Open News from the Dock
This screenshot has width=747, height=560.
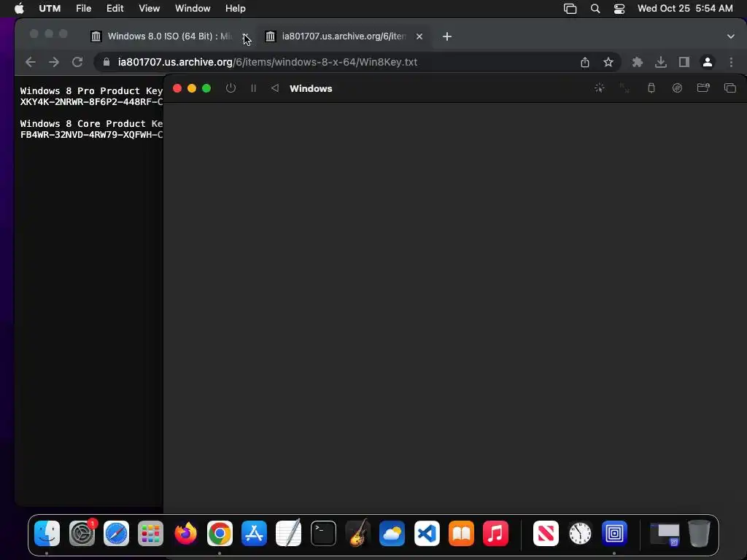(x=546, y=533)
